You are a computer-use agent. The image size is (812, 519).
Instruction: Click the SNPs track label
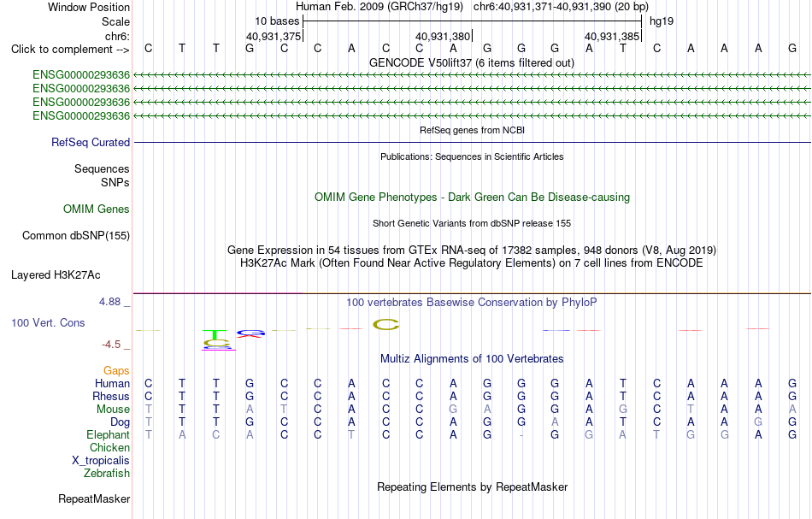pos(115,182)
